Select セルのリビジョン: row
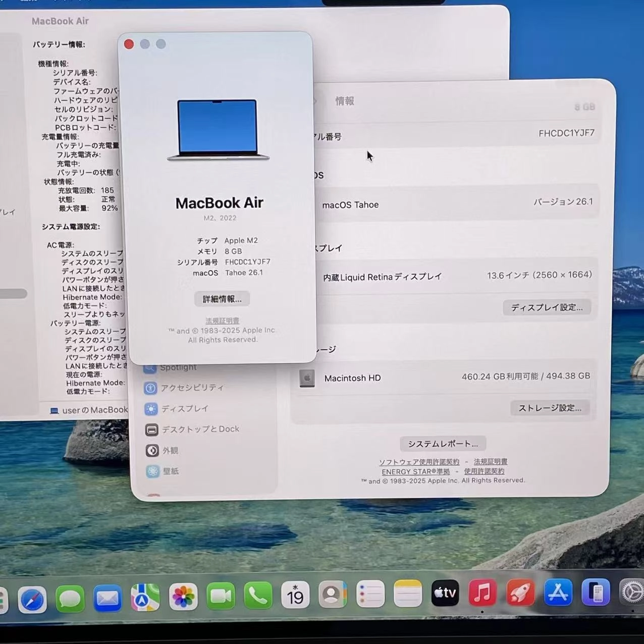 click(84, 109)
